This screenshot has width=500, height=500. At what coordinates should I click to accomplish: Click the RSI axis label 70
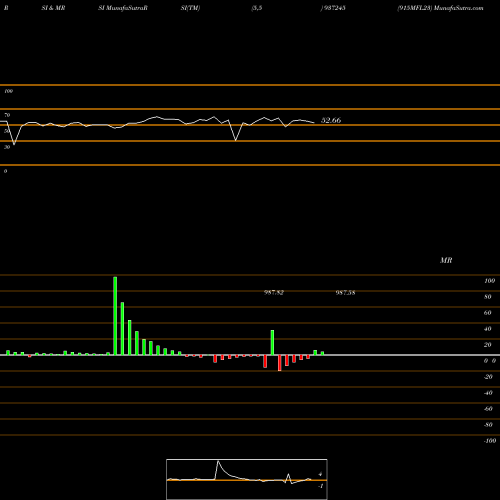click(7, 115)
